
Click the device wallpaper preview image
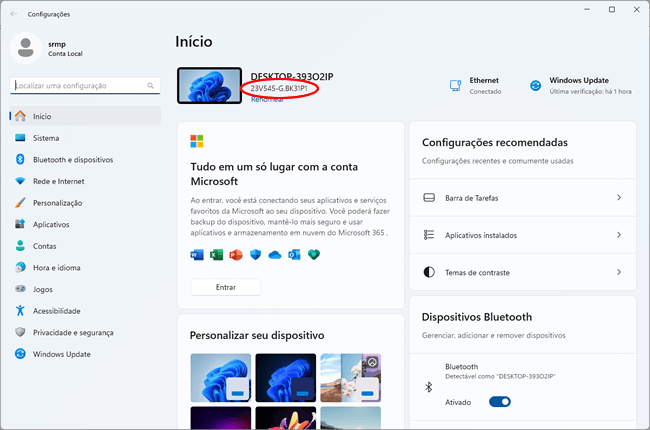(209, 85)
